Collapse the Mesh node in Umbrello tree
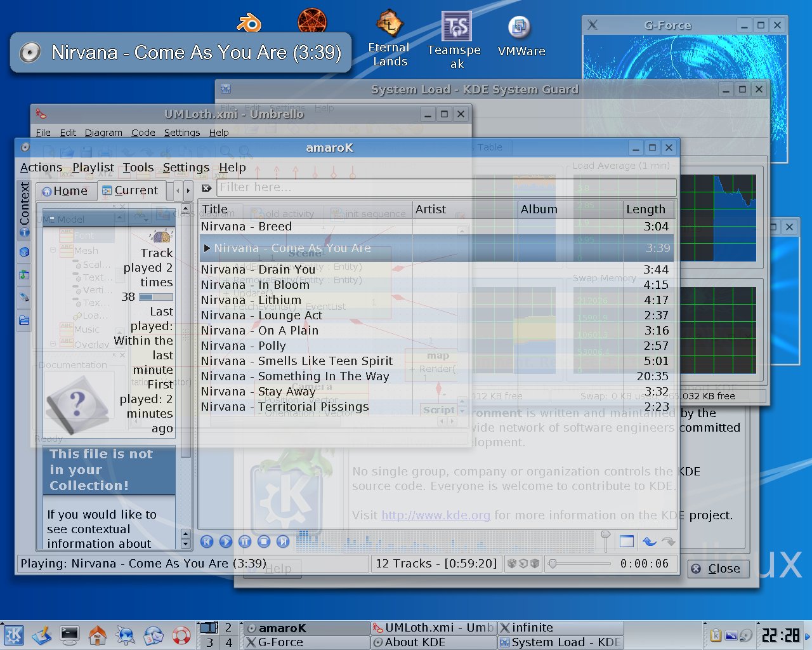Screen dimensions: 812x650 (53, 250)
